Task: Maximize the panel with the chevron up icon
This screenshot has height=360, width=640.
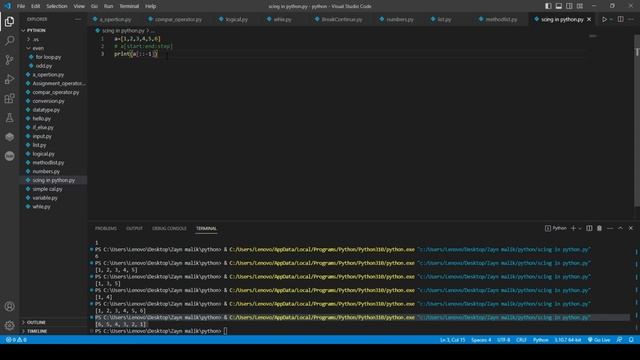Action: (x=620, y=228)
